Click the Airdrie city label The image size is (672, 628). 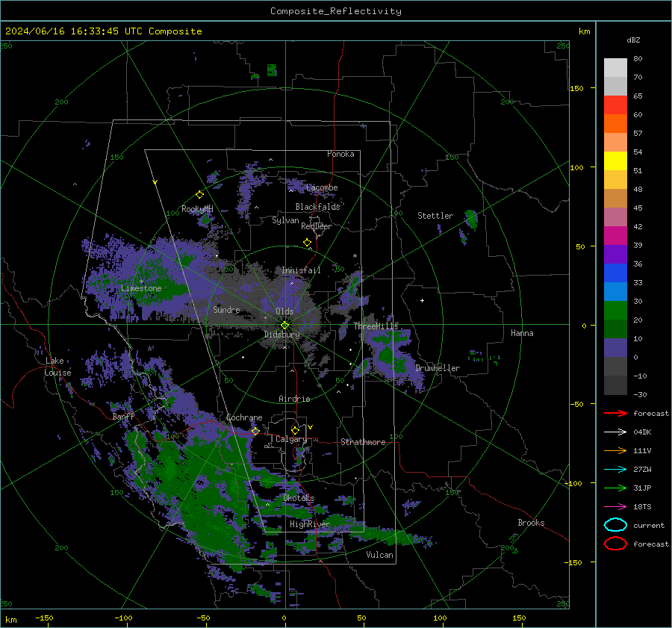[x=294, y=399]
